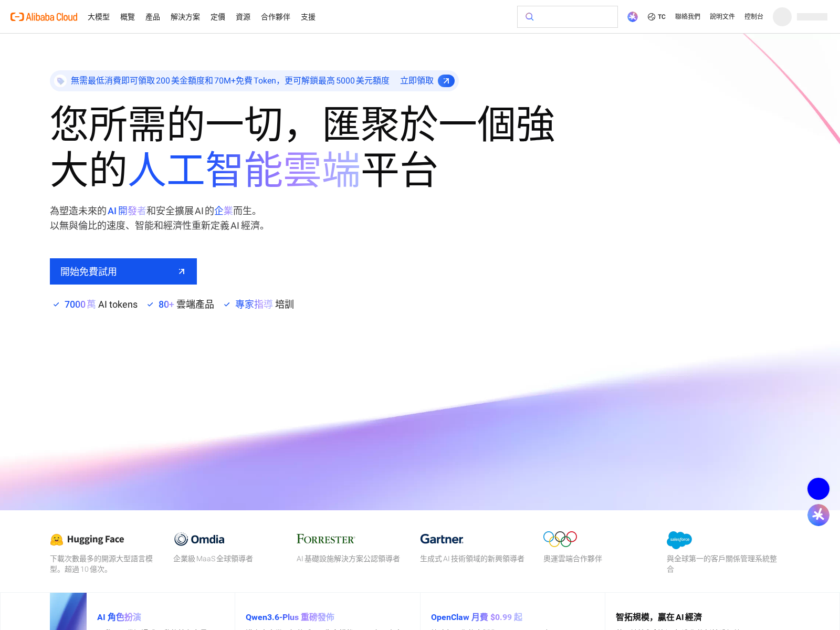Open the TC language selector
This screenshot has width=840, height=630.
(x=656, y=17)
